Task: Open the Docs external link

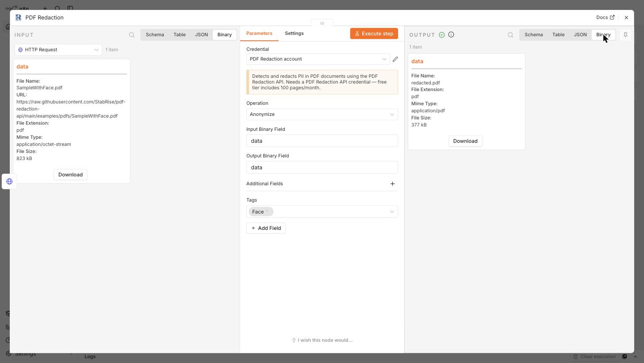Action: pos(605,18)
